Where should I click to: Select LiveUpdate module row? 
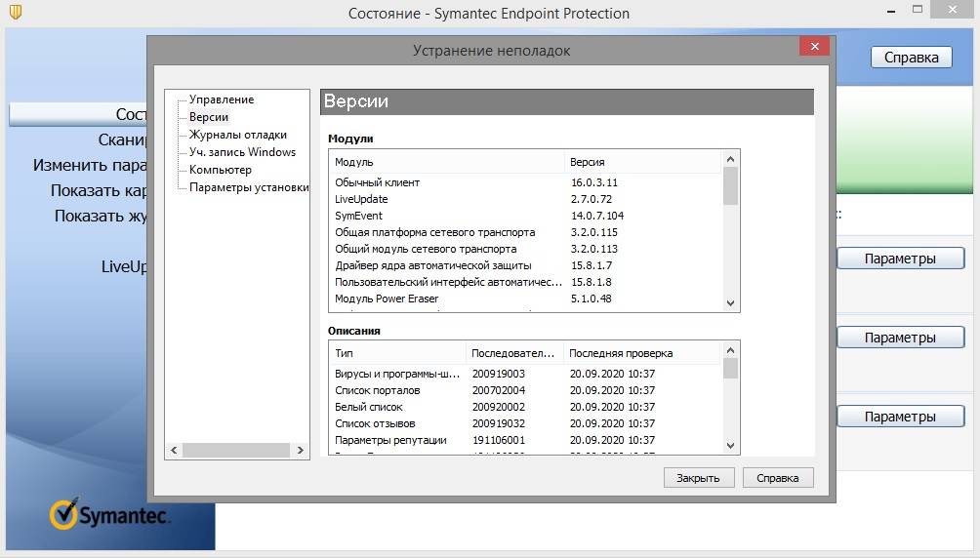525,199
